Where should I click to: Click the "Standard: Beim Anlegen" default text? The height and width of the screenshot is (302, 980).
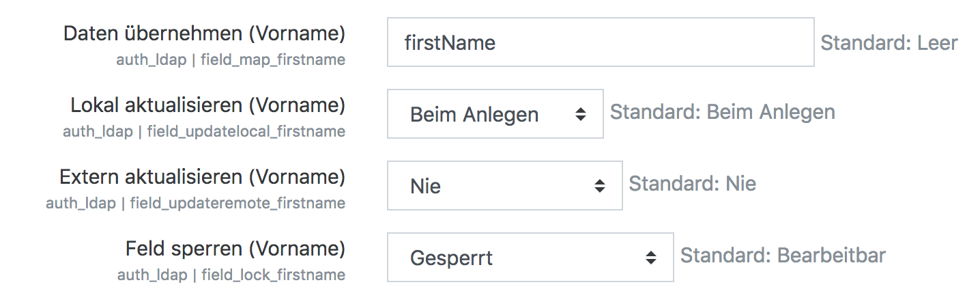[722, 111]
